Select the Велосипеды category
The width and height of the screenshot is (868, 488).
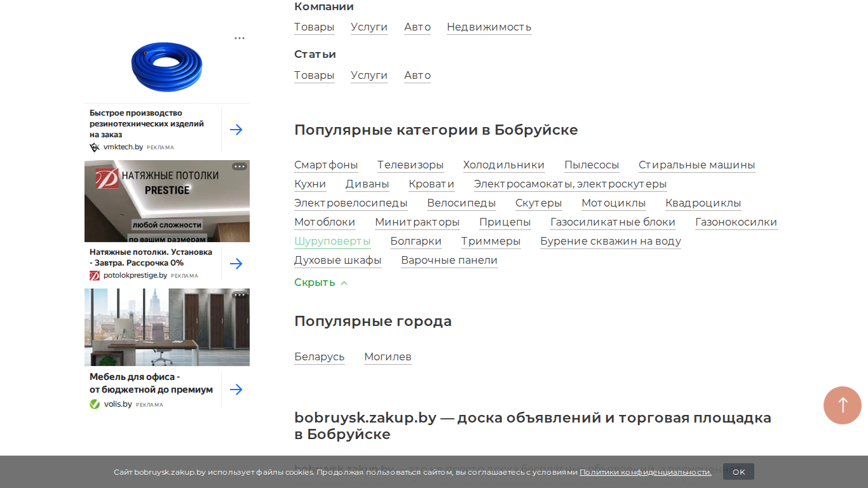point(461,203)
